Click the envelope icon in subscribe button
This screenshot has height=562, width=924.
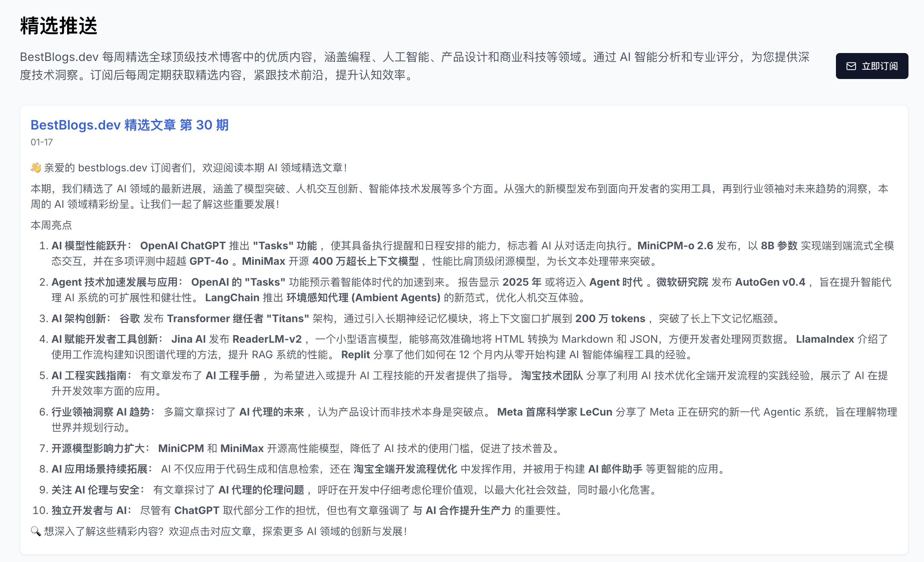pyautogui.click(x=851, y=66)
